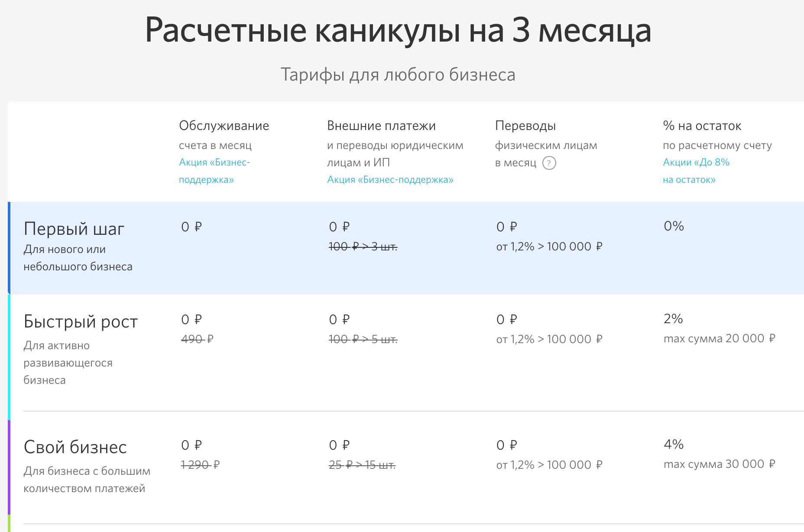Click the Переводы column header

pos(525,126)
